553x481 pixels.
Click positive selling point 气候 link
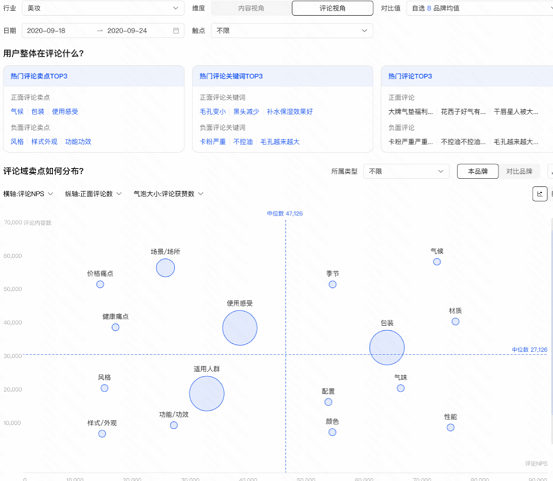pyautogui.click(x=17, y=111)
